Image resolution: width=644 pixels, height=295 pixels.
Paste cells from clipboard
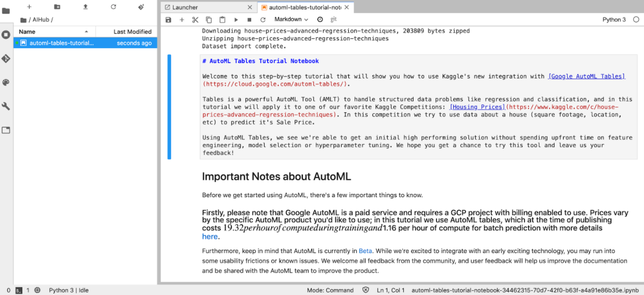click(x=222, y=20)
